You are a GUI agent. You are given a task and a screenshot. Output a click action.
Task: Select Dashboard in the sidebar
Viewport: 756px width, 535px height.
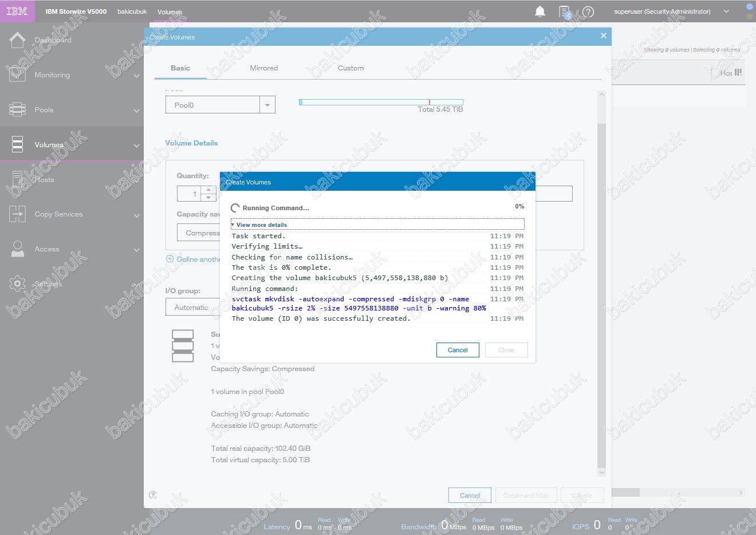pos(53,40)
